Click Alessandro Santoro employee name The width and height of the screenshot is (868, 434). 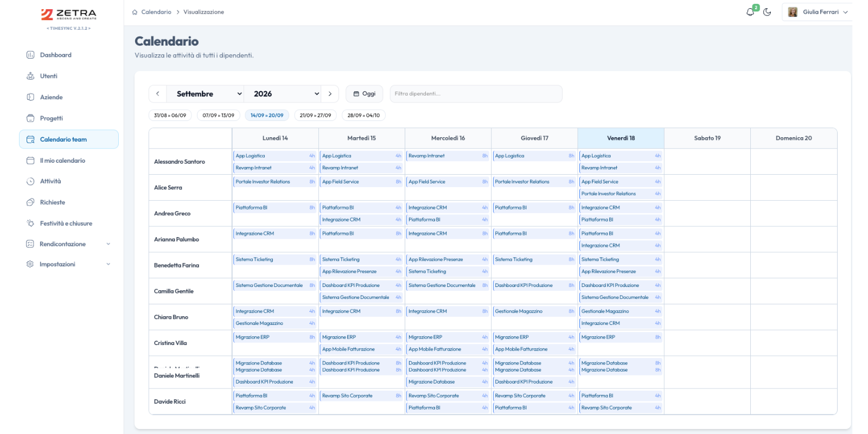pyautogui.click(x=180, y=162)
